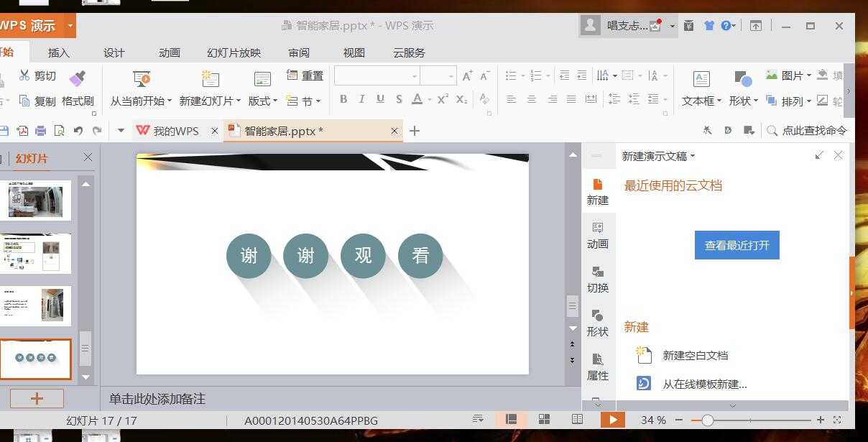The image size is (868, 442).
Task: Toggle underline formatting
Action: coord(380,99)
